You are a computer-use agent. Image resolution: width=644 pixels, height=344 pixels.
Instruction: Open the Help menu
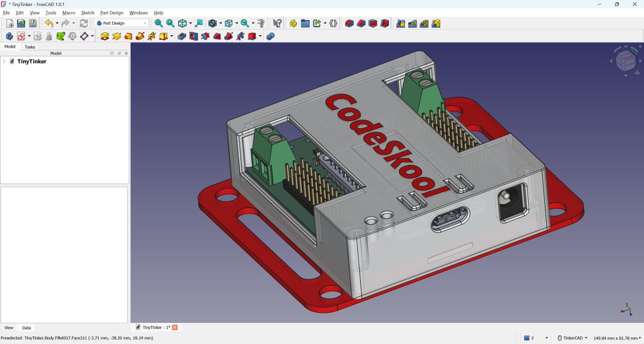(x=158, y=12)
